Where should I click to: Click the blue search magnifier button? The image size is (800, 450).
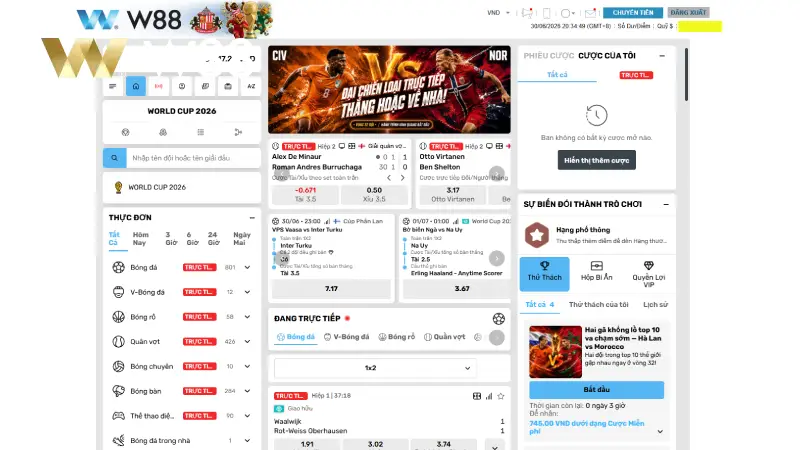click(115, 158)
